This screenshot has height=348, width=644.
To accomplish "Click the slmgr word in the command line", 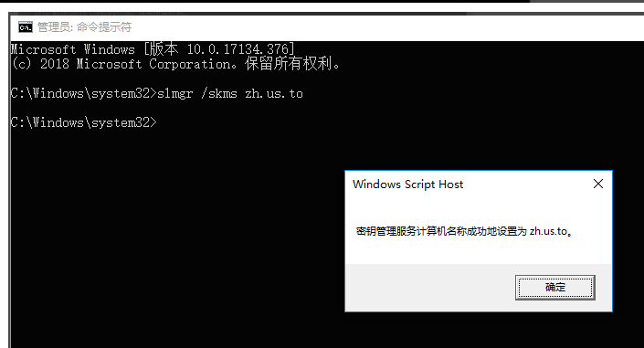I will 175,94.
